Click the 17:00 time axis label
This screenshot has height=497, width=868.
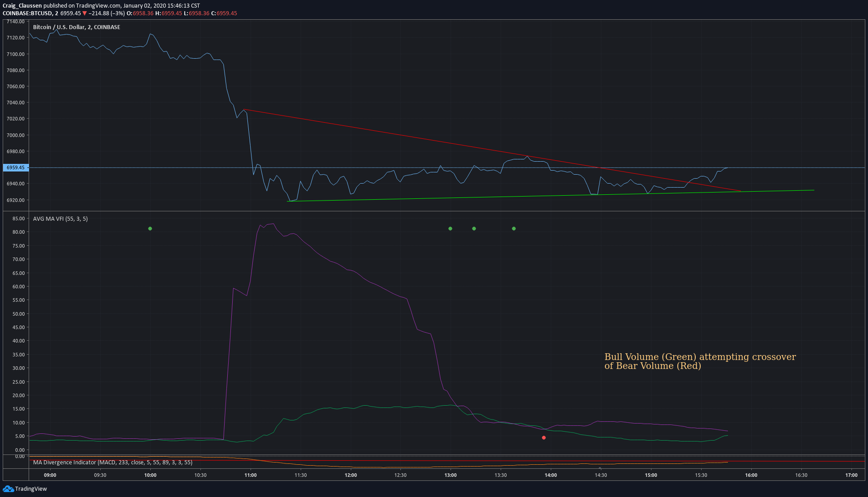(x=851, y=475)
